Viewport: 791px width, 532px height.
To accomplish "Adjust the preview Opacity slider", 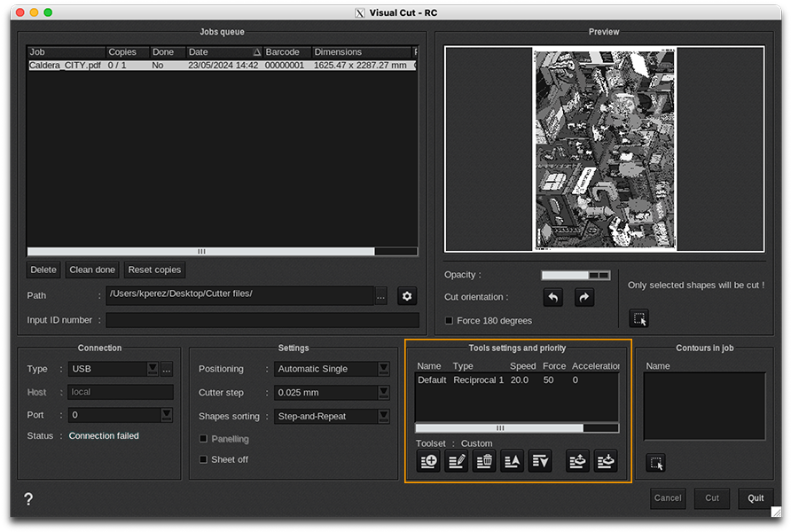I will (576, 276).
